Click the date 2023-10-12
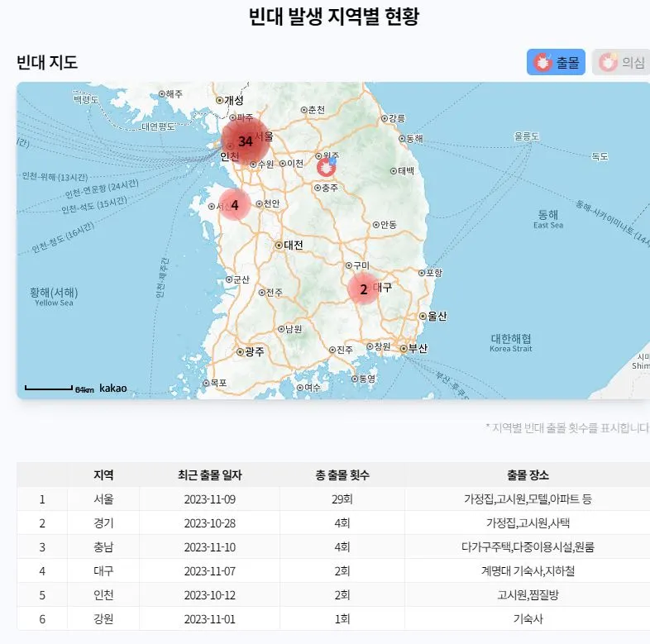 [x=210, y=595]
